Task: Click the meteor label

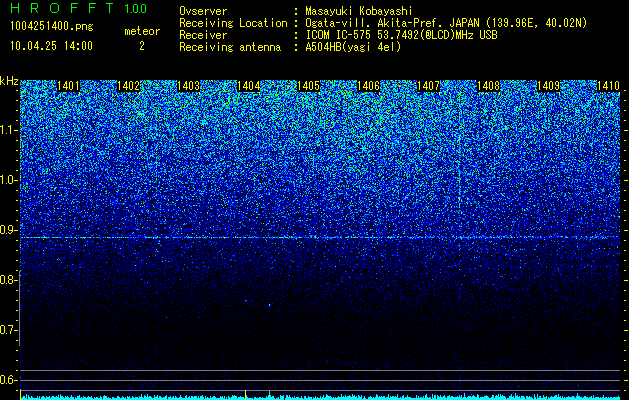Action: tap(142, 31)
